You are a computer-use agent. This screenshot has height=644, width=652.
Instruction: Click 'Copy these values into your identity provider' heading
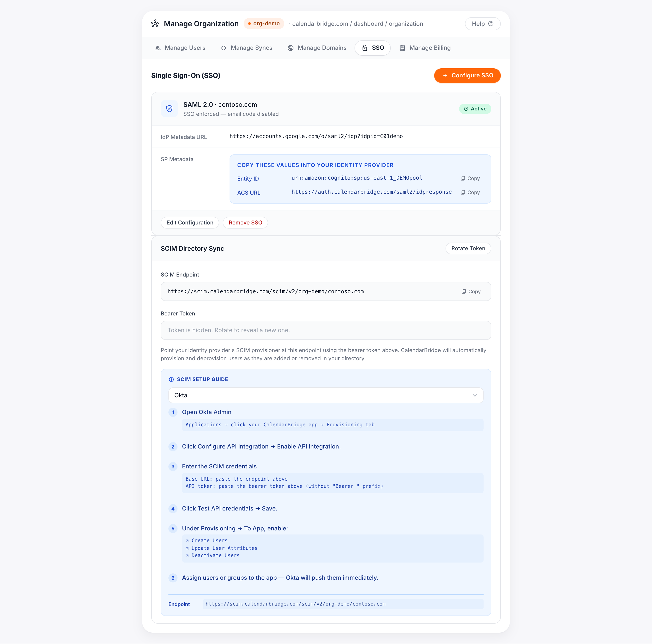[315, 165]
